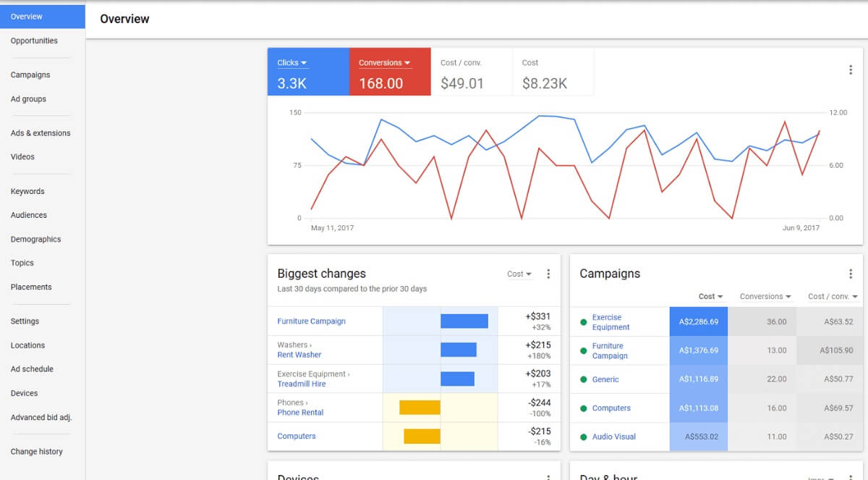
Task: Click green status dot for Exercise Equipment
Action: point(584,322)
